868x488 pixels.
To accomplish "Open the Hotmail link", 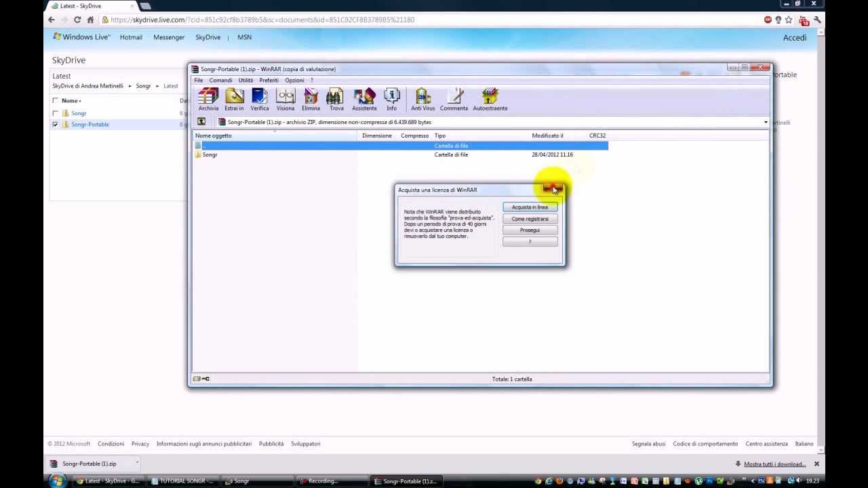I will tap(131, 37).
